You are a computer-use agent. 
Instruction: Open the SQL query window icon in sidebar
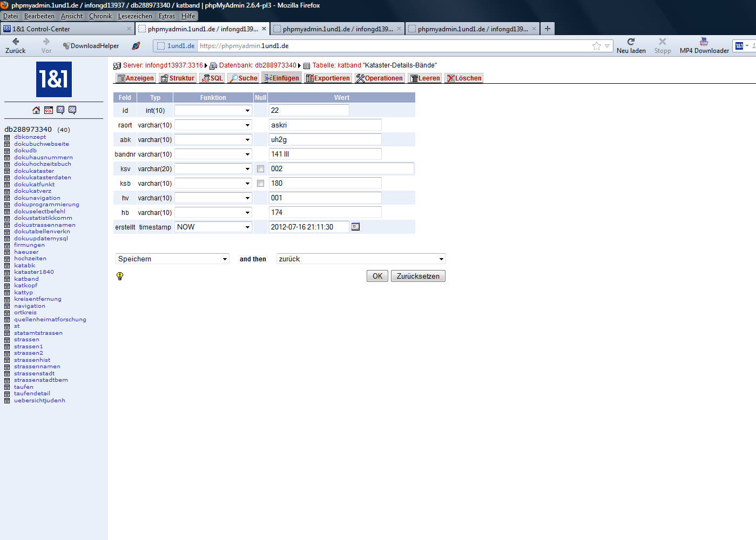[49, 110]
